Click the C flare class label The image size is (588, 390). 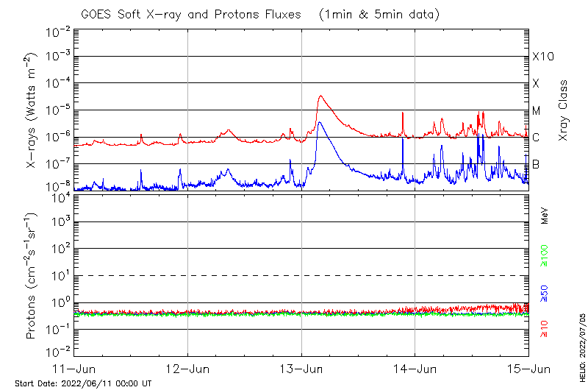pos(536,138)
